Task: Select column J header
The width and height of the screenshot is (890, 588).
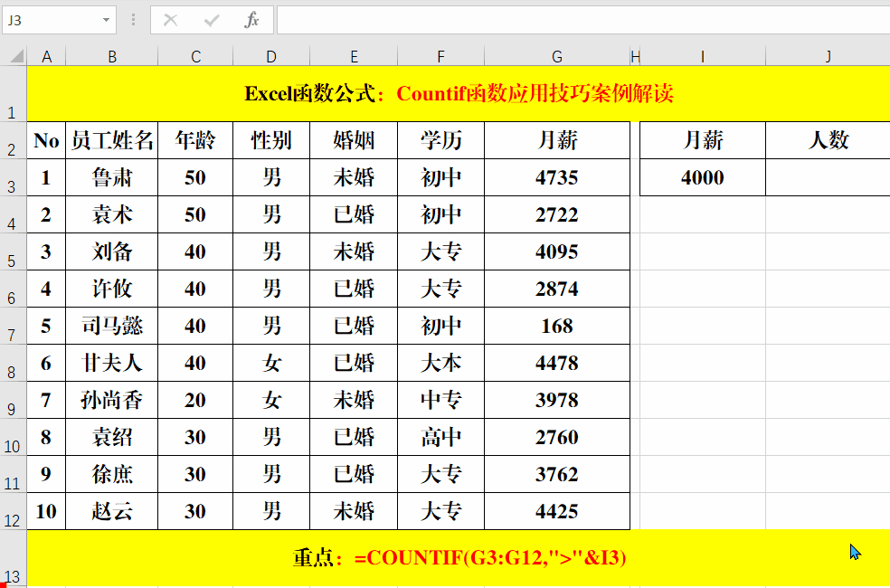Action: click(x=828, y=56)
